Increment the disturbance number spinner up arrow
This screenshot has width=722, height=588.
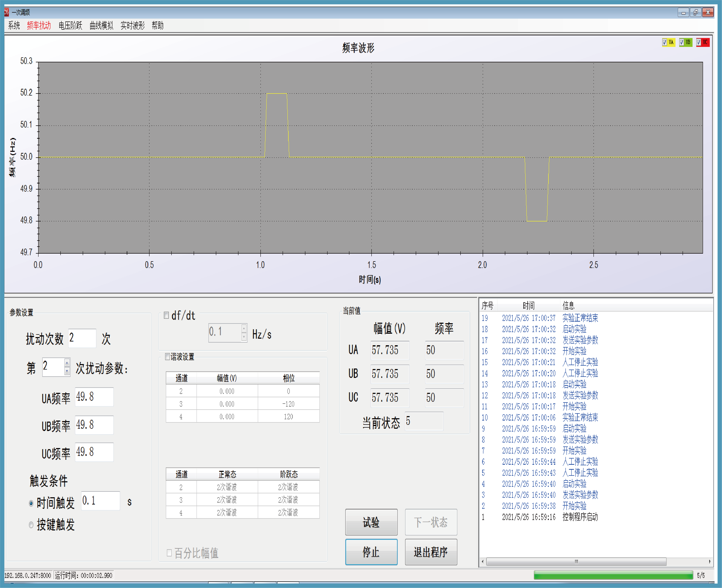[67, 363]
